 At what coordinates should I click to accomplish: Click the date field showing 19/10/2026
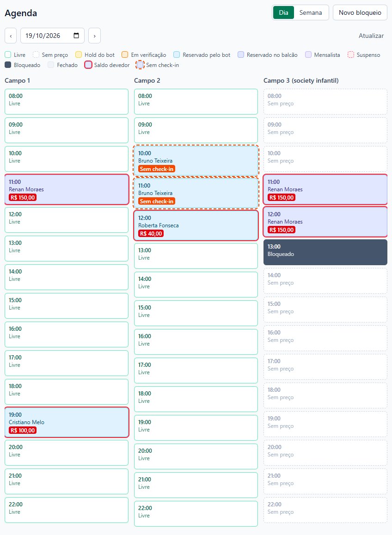(52, 36)
